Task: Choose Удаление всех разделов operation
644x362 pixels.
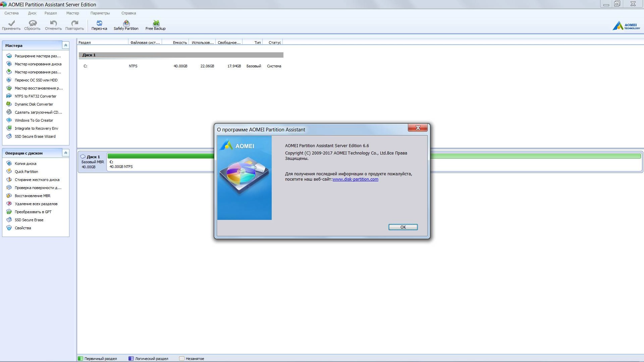Action: tap(32, 204)
